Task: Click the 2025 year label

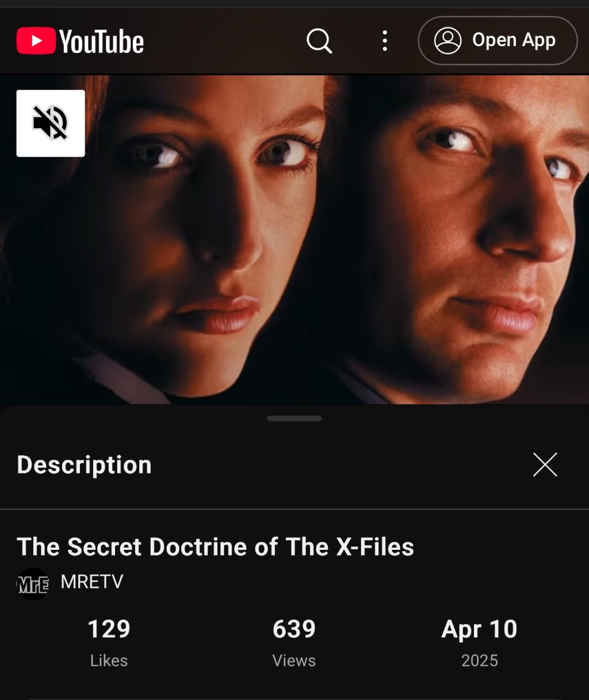Action: pyautogui.click(x=480, y=660)
